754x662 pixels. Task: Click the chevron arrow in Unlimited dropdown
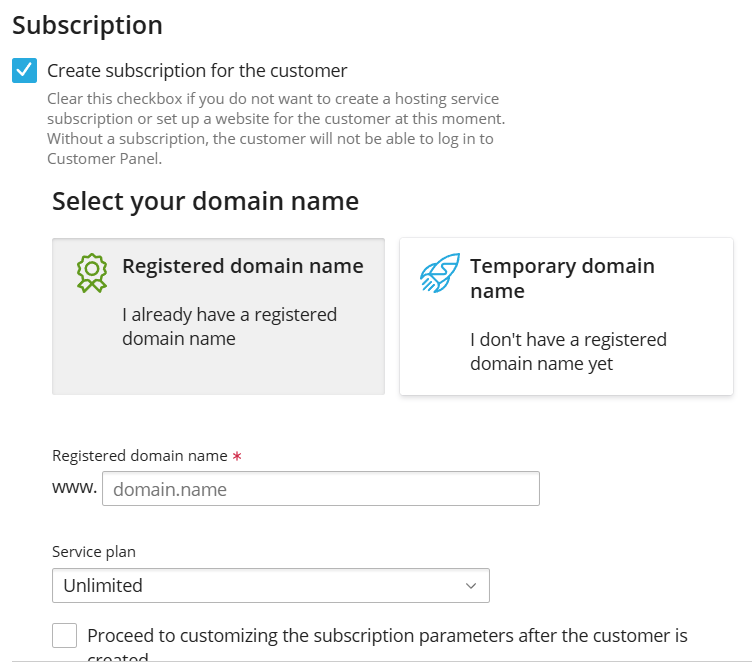471,586
